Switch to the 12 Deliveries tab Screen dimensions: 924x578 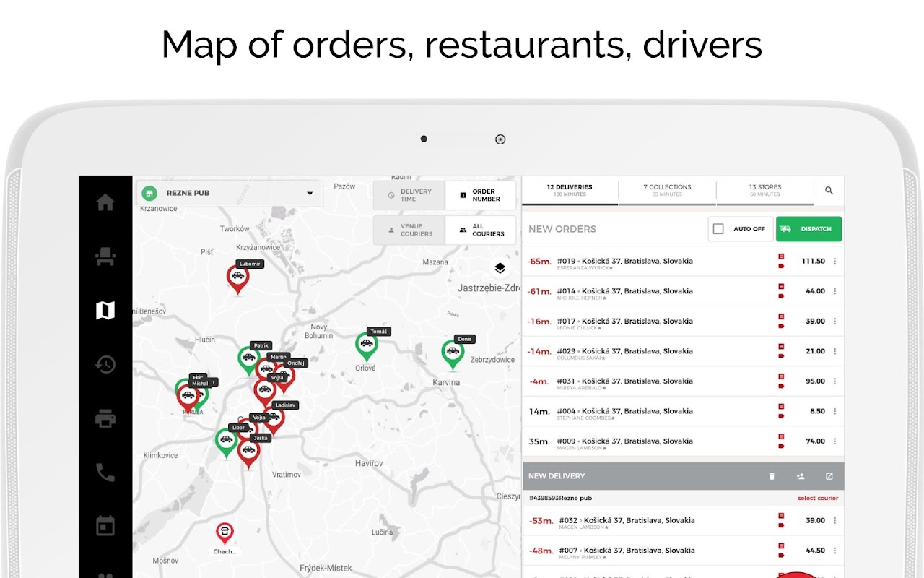(570, 191)
